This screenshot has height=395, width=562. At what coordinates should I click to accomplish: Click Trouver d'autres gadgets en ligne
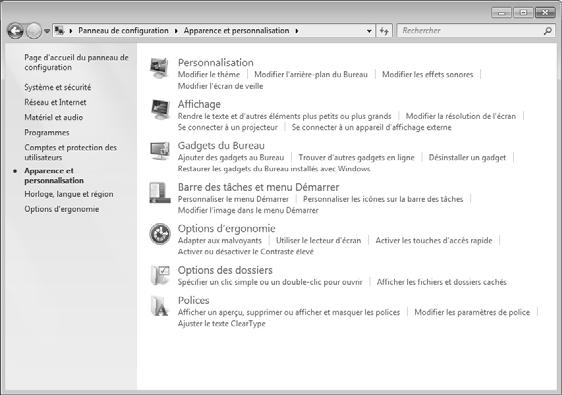coord(356,157)
